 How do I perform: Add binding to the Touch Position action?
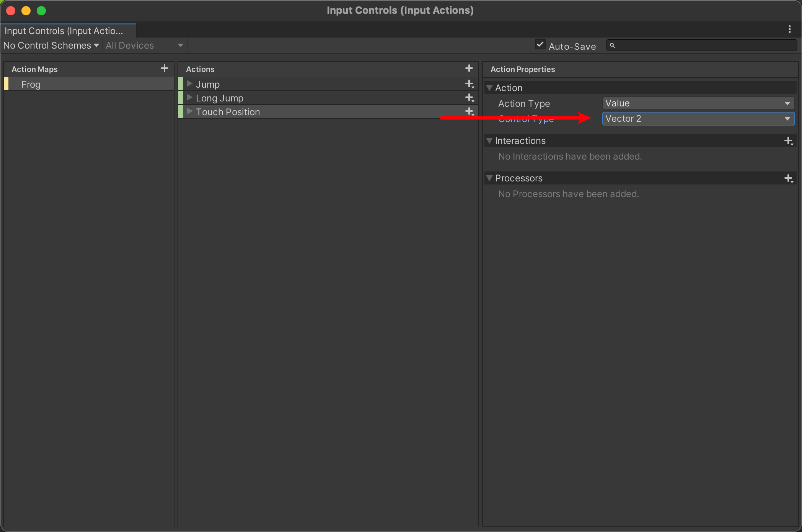469,111
